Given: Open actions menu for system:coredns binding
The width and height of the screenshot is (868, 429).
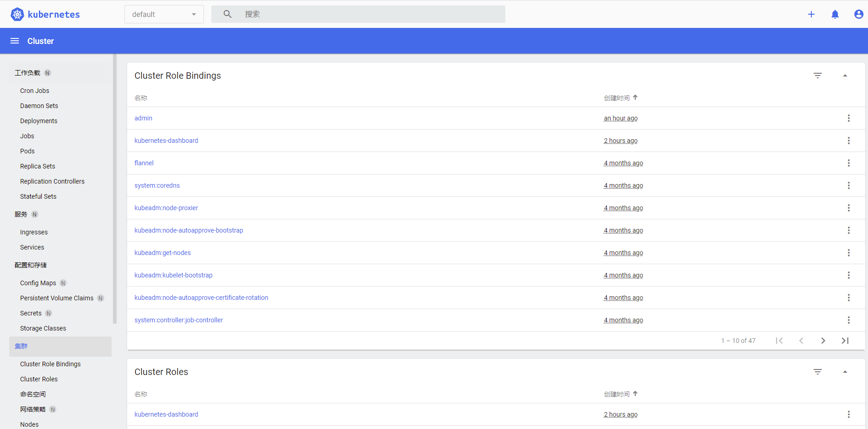Looking at the screenshot, I should pos(849,185).
